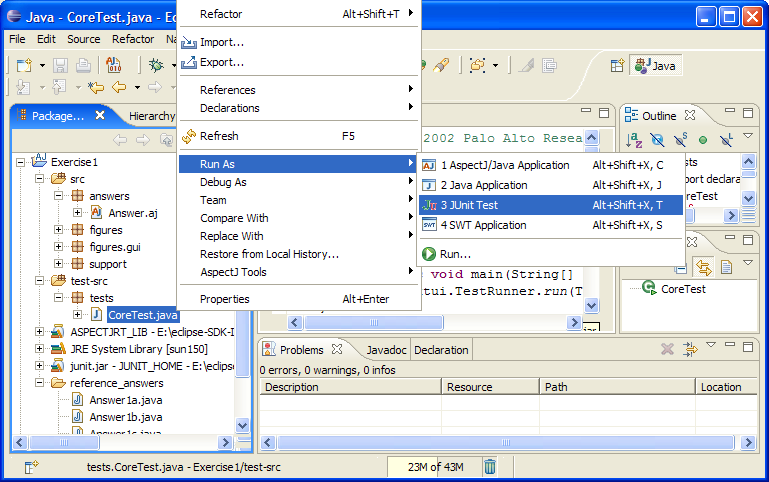This screenshot has width=769, height=482.
Task: Open AspectJ Tools submenu
Action: tap(298, 272)
